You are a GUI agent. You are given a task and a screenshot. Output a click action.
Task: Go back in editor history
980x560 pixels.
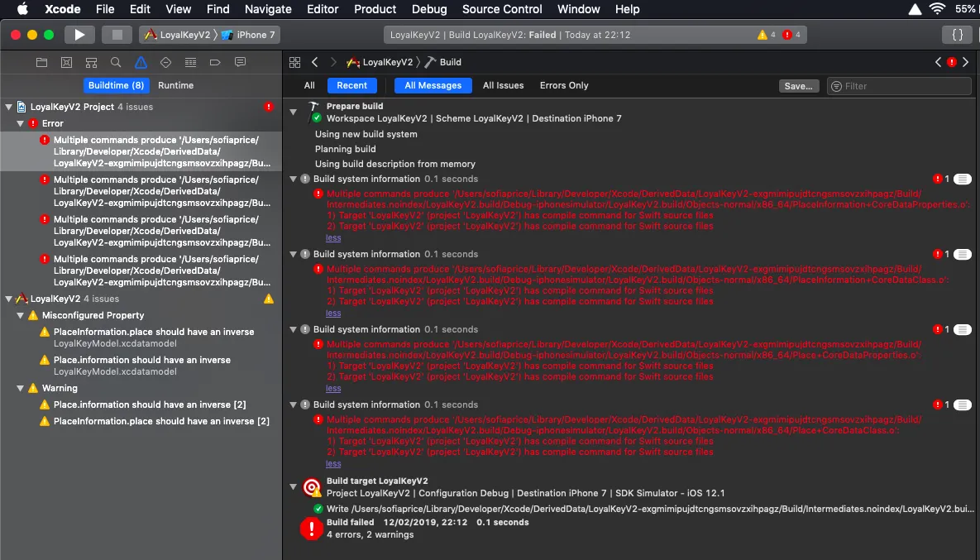[x=315, y=62]
